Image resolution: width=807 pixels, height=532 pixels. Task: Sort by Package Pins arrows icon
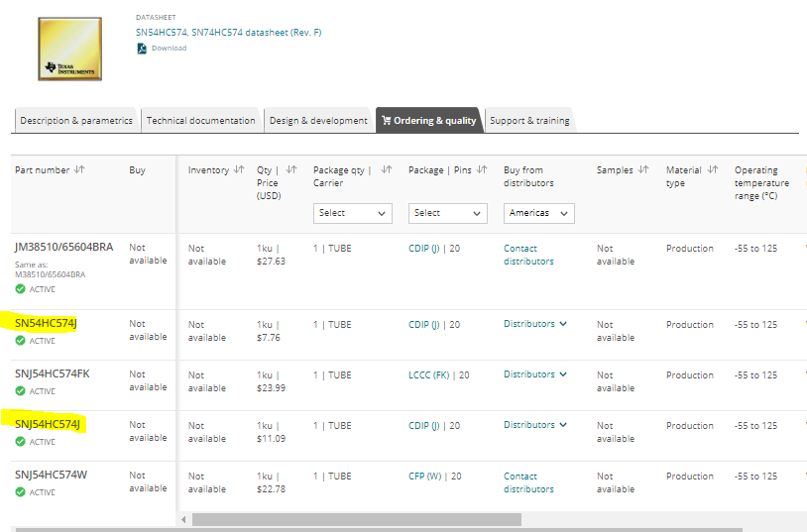[x=482, y=169]
